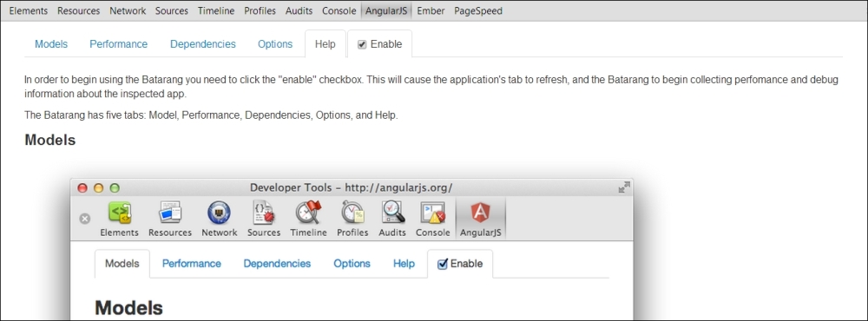Open Sources panel in top DevTools bar
The width and height of the screenshot is (868, 321).
[x=172, y=10]
